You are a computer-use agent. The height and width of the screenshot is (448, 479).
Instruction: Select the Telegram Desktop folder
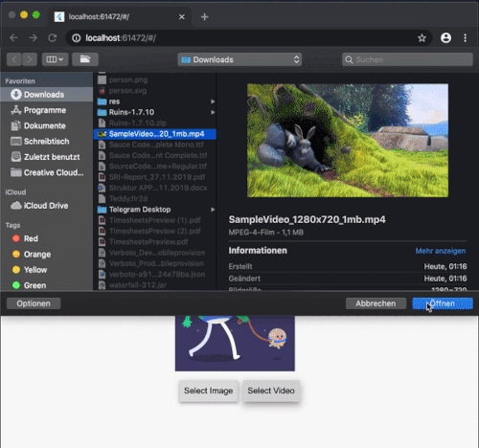(x=155, y=210)
